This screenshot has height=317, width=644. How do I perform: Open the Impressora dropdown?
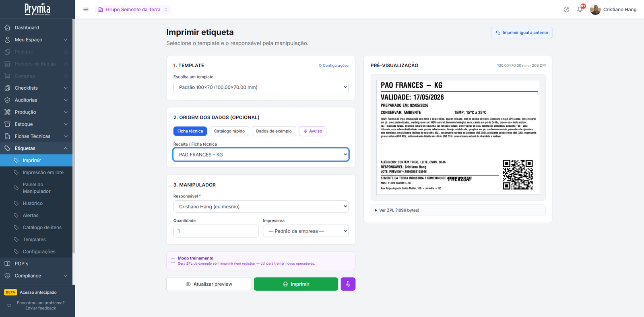click(305, 231)
